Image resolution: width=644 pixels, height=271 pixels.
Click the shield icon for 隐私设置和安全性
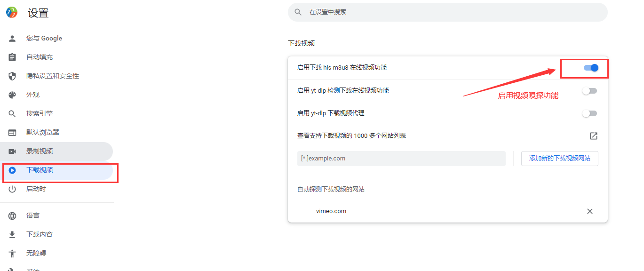[12, 76]
